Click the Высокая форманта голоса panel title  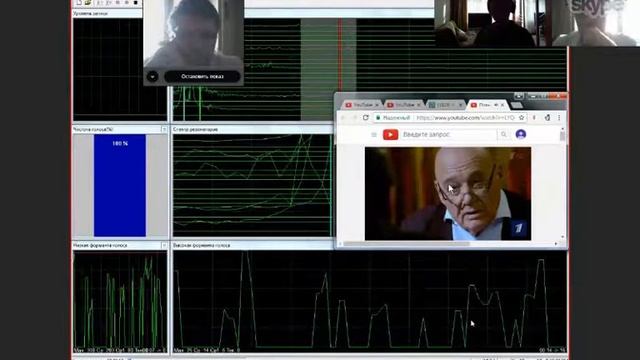click(x=201, y=245)
